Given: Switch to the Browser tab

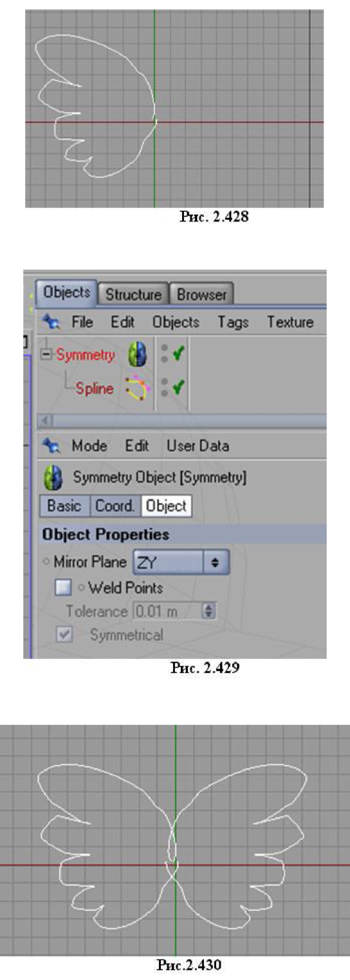Looking at the screenshot, I should (x=201, y=295).
